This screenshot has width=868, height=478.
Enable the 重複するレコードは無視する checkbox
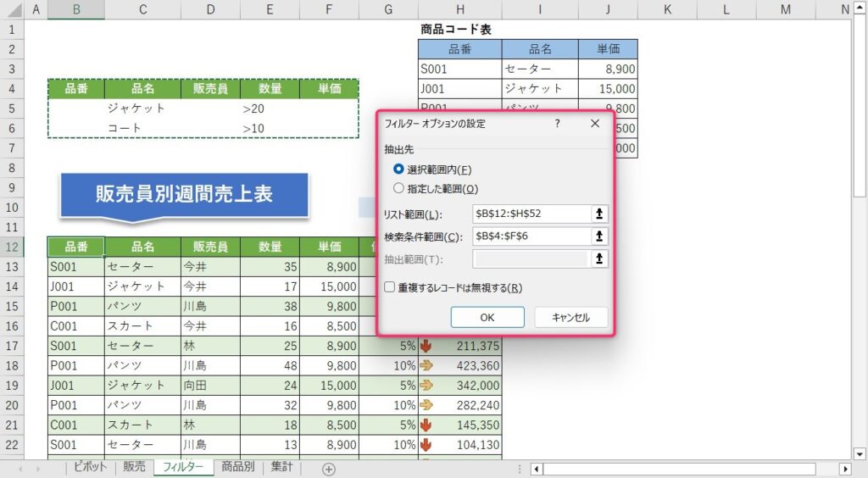coord(389,287)
